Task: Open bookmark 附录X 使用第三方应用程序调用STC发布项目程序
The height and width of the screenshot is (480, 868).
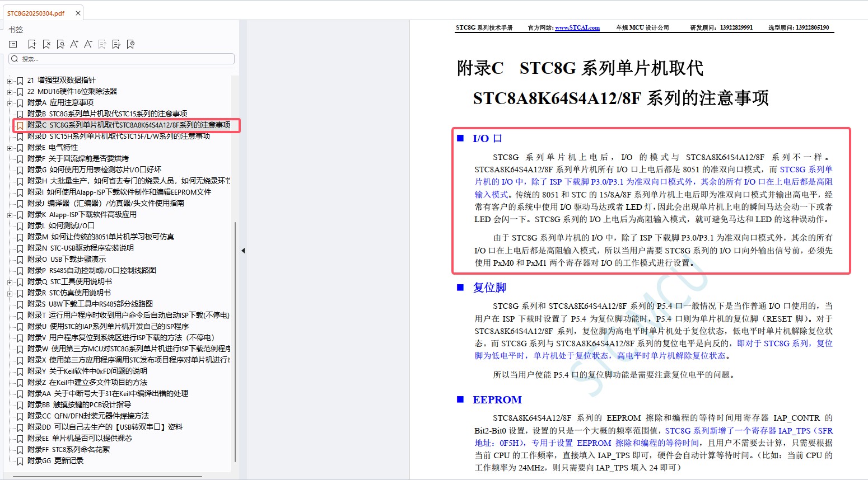Action: (x=128, y=360)
